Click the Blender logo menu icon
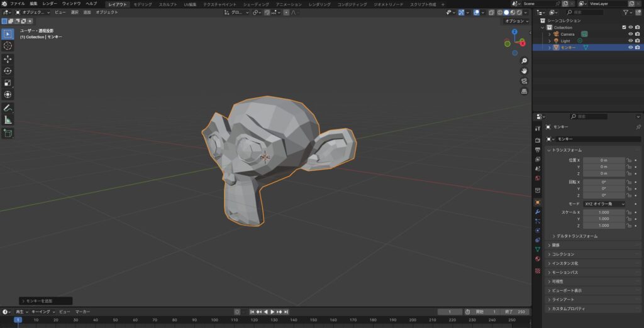This screenshot has height=328, width=644. click(x=4, y=4)
